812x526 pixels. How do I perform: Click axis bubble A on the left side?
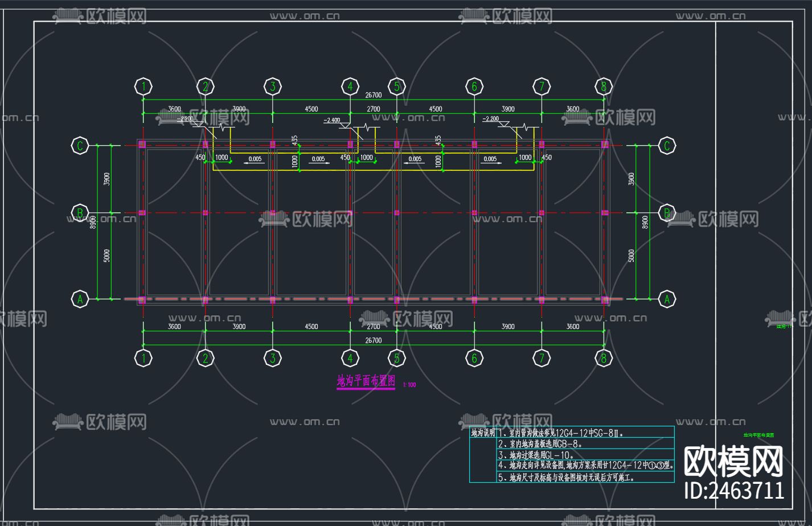click(x=80, y=298)
